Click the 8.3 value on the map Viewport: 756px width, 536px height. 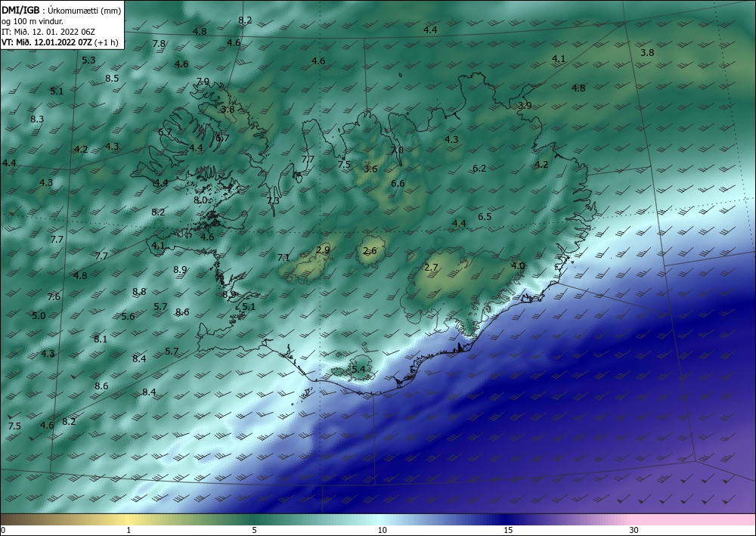tap(36, 119)
